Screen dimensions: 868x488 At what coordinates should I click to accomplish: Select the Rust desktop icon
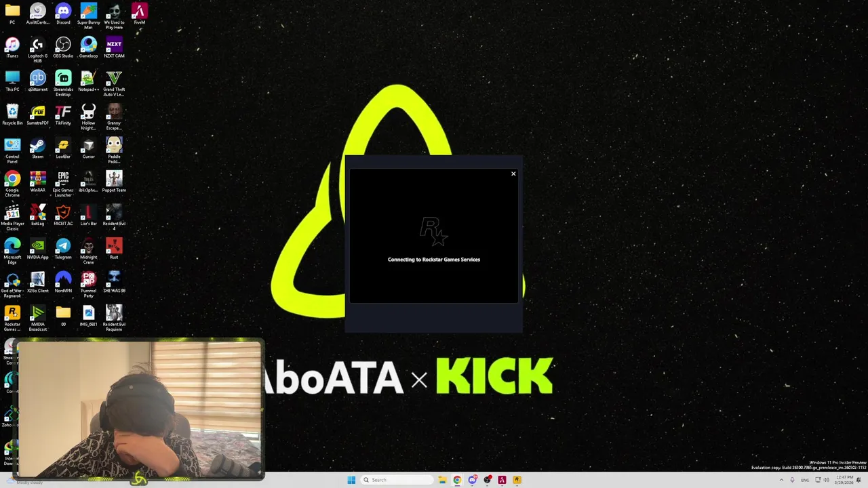(x=114, y=249)
